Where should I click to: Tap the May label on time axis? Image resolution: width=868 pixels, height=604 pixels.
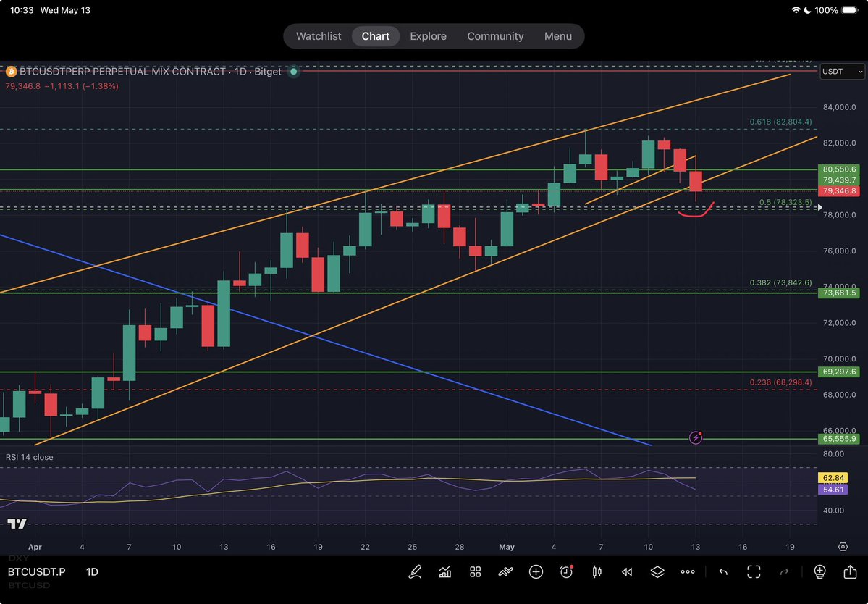pos(507,546)
